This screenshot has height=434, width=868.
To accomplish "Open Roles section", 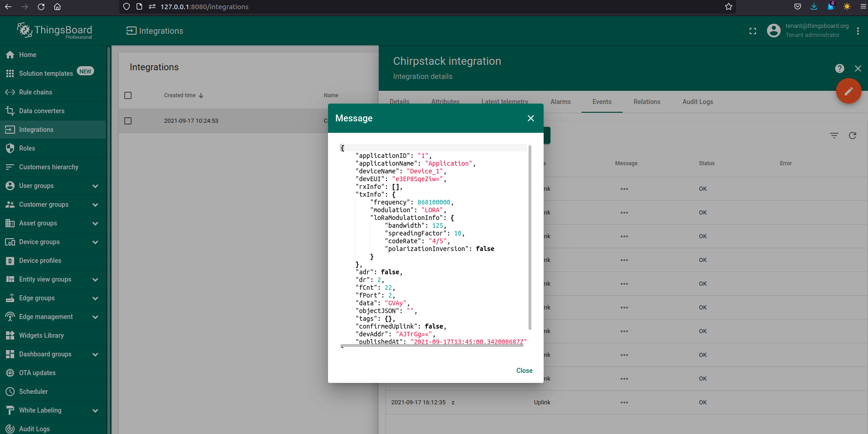I will [53, 148].
